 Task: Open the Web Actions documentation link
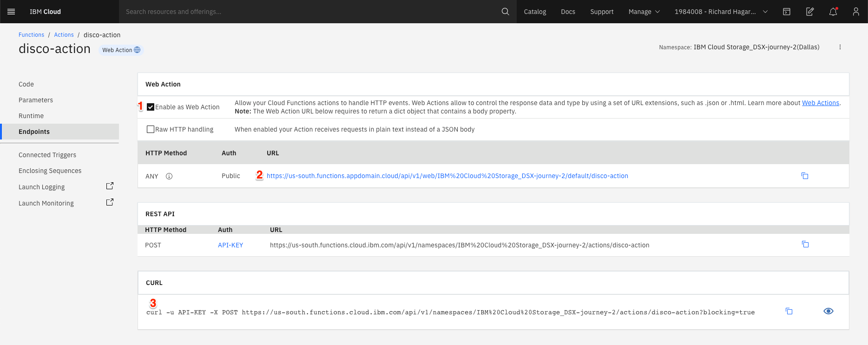tap(821, 103)
